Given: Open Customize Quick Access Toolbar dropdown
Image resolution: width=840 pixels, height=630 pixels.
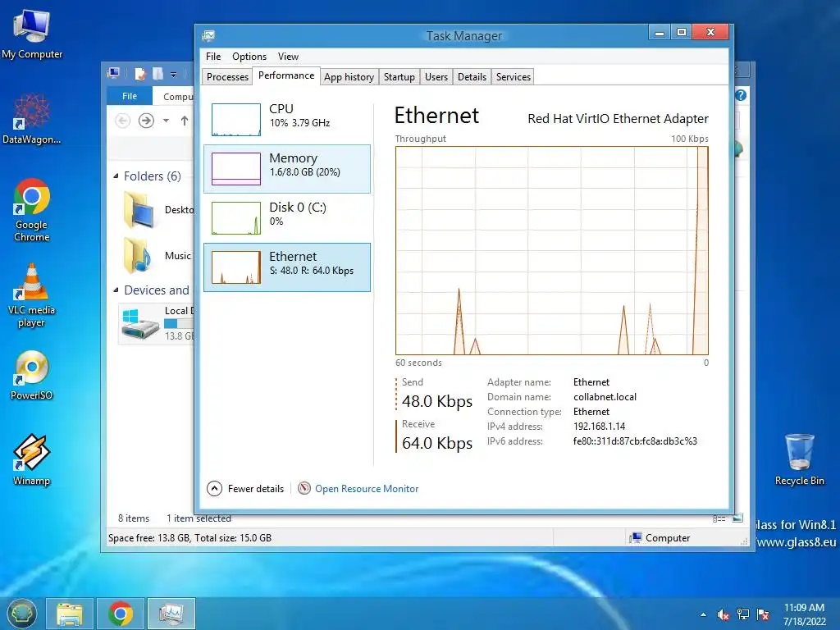Looking at the screenshot, I should pyautogui.click(x=174, y=74).
